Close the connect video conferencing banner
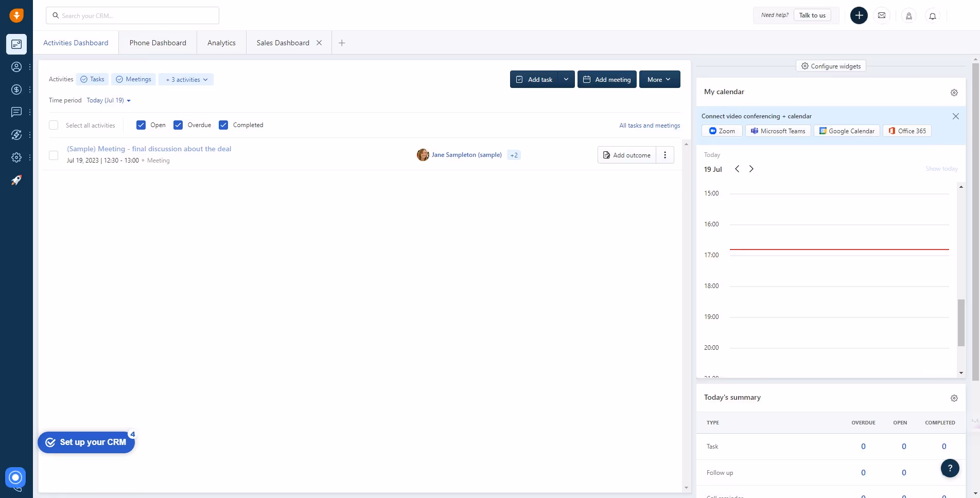The image size is (980, 498). 956,116
